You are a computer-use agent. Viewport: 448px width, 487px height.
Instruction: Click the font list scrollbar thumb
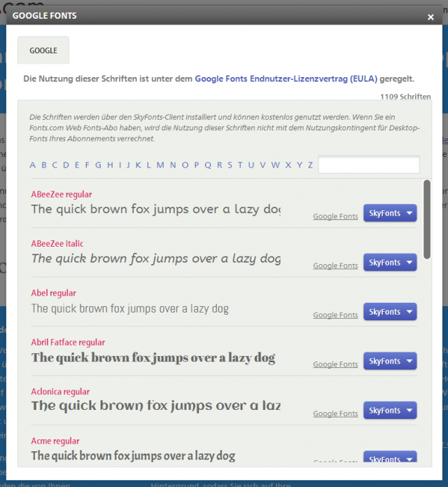[x=427, y=219]
